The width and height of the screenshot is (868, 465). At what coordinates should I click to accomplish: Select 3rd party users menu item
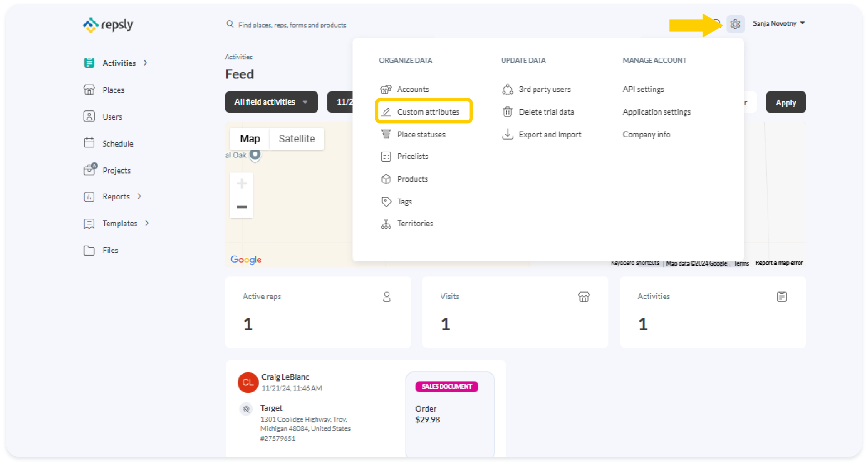tap(545, 89)
